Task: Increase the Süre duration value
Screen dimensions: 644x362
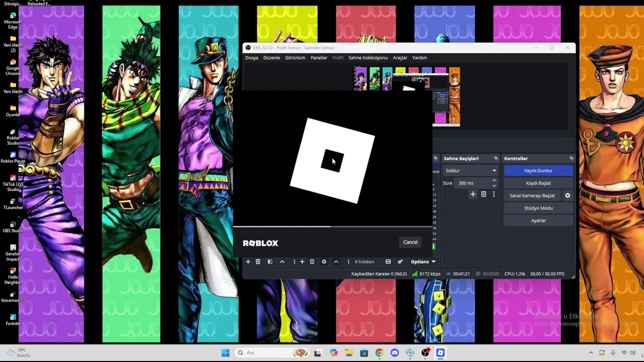Action: tap(494, 180)
